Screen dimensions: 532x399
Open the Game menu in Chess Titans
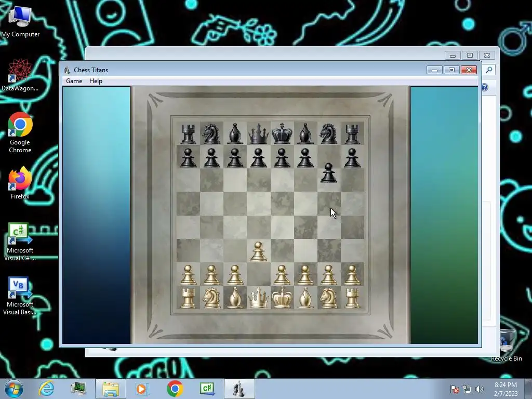pyautogui.click(x=74, y=81)
